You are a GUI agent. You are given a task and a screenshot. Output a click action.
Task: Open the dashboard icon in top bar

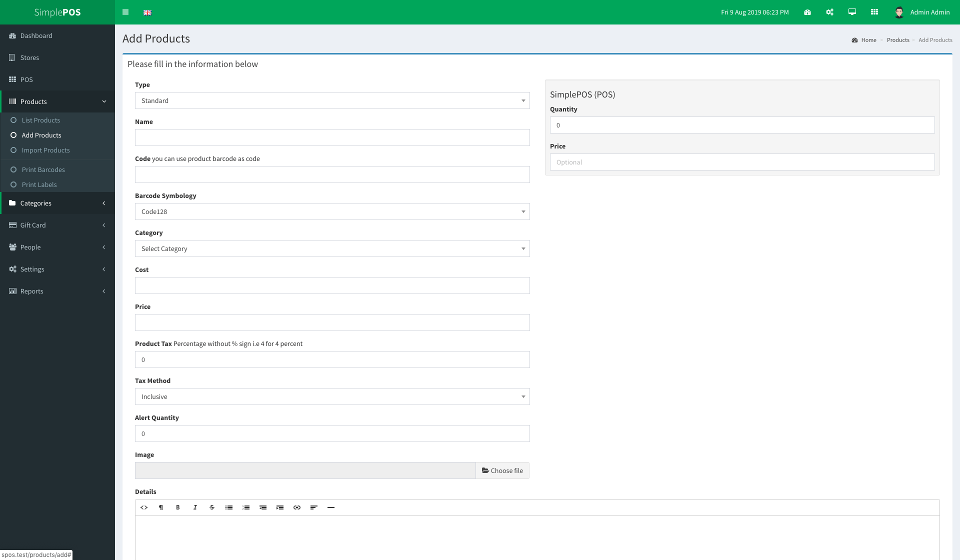[x=807, y=12]
